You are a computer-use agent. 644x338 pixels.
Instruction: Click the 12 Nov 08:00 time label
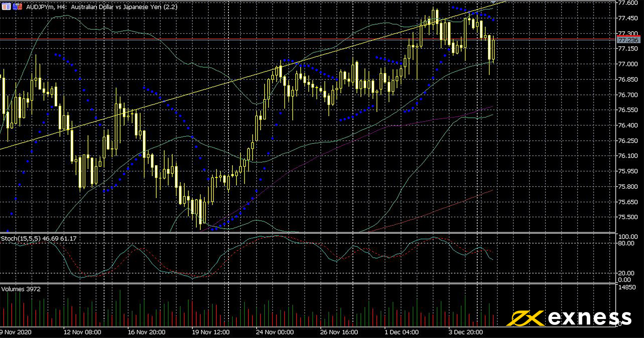click(82, 332)
